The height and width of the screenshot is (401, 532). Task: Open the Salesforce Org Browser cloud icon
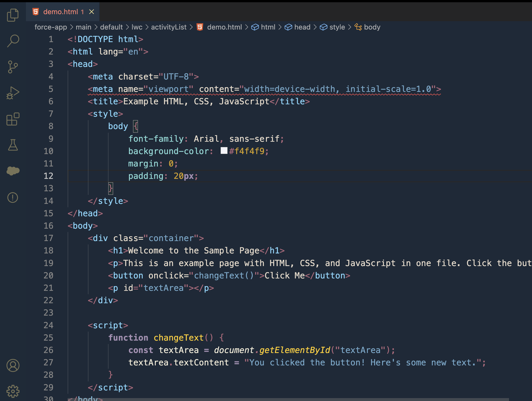13,171
